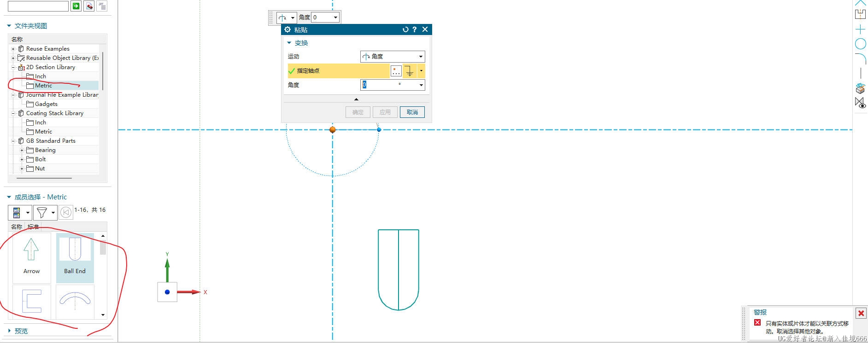Expand the Bearing folder
The height and width of the screenshot is (344, 868).
tap(22, 150)
